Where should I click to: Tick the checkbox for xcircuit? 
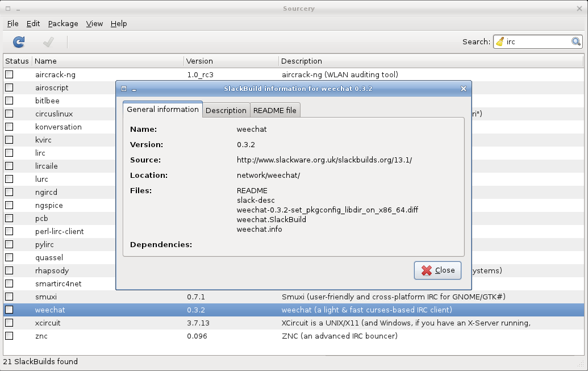[x=10, y=323]
